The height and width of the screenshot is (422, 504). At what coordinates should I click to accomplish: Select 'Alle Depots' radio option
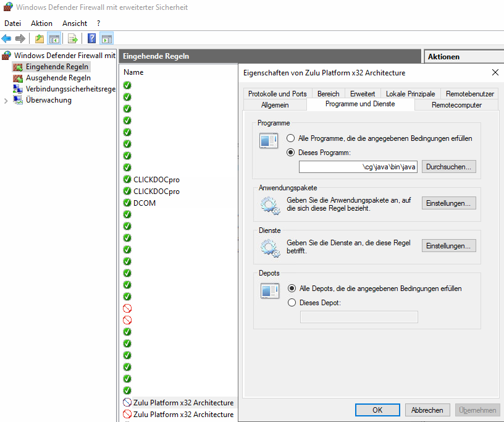coord(292,289)
